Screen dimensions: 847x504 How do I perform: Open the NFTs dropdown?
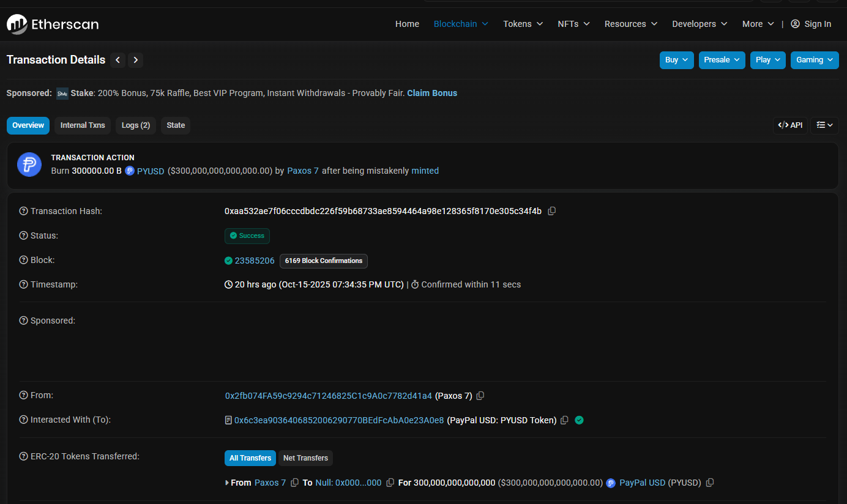click(x=574, y=24)
